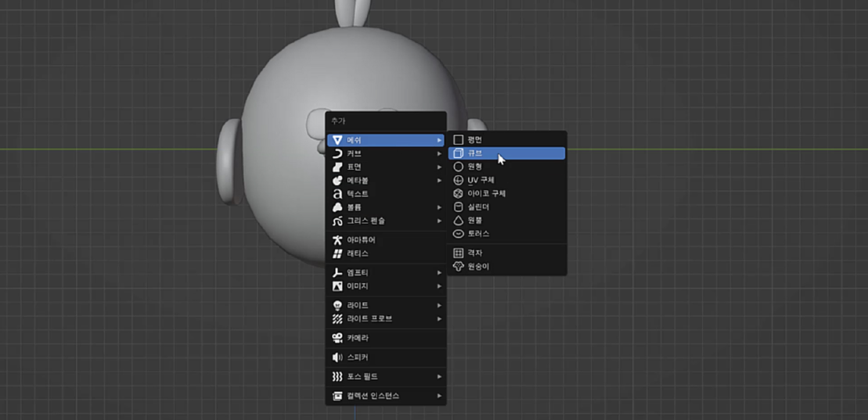Click the 원형 (Circle) icon
Image resolution: width=868 pixels, height=420 pixels.
click(x=458, y=167)
